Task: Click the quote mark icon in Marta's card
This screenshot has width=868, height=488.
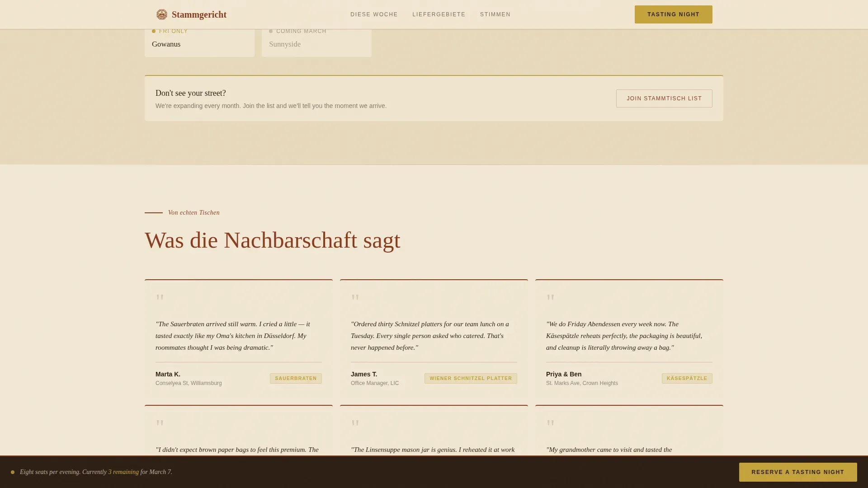Action: tap(160, 298)
